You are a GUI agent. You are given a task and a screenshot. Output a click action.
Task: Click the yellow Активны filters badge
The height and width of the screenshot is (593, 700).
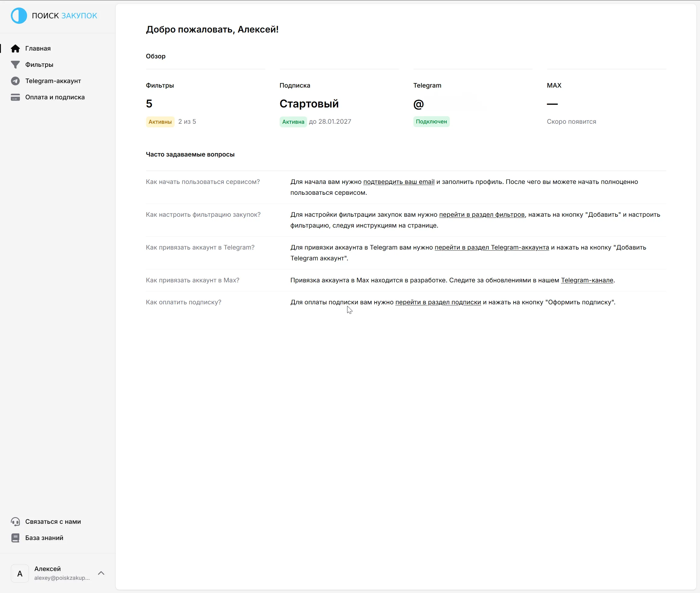pos(160,122)
